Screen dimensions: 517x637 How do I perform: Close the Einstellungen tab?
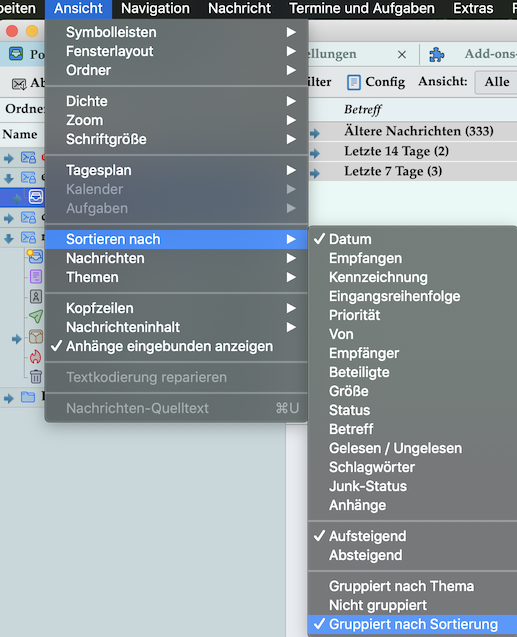[x=402, y=54]
